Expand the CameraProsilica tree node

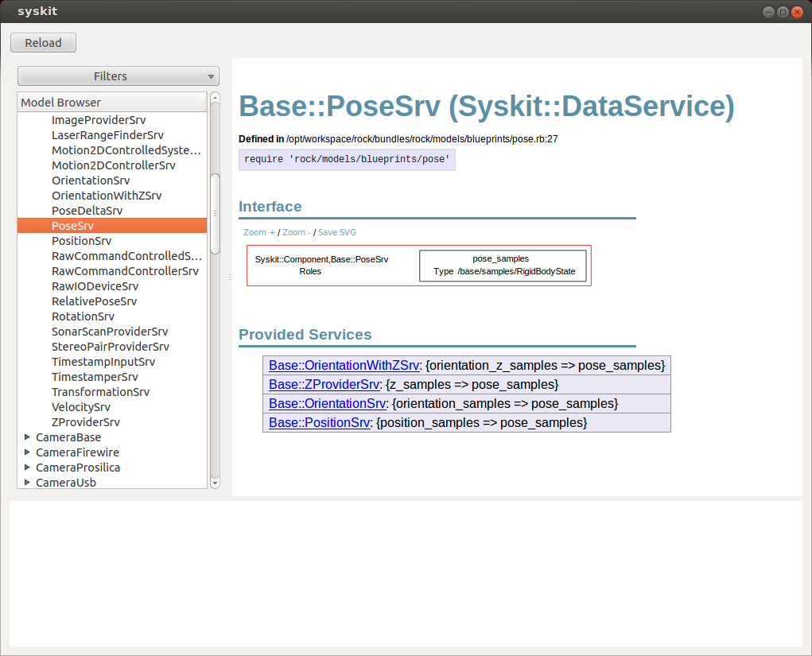pos(28,468)
